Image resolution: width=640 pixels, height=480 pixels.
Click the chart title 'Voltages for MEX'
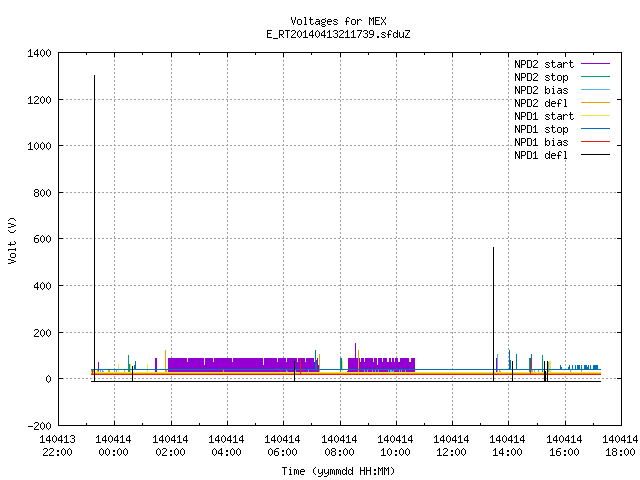coord(338,21)
